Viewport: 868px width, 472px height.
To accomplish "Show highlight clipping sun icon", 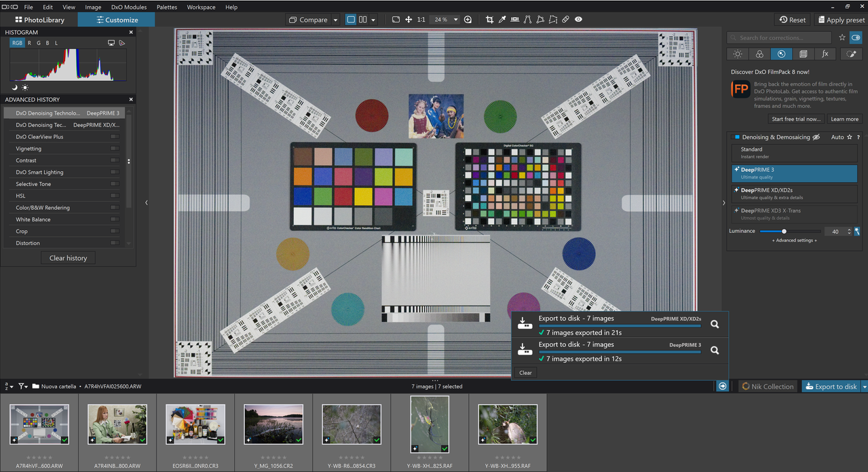I will [25, 88].
